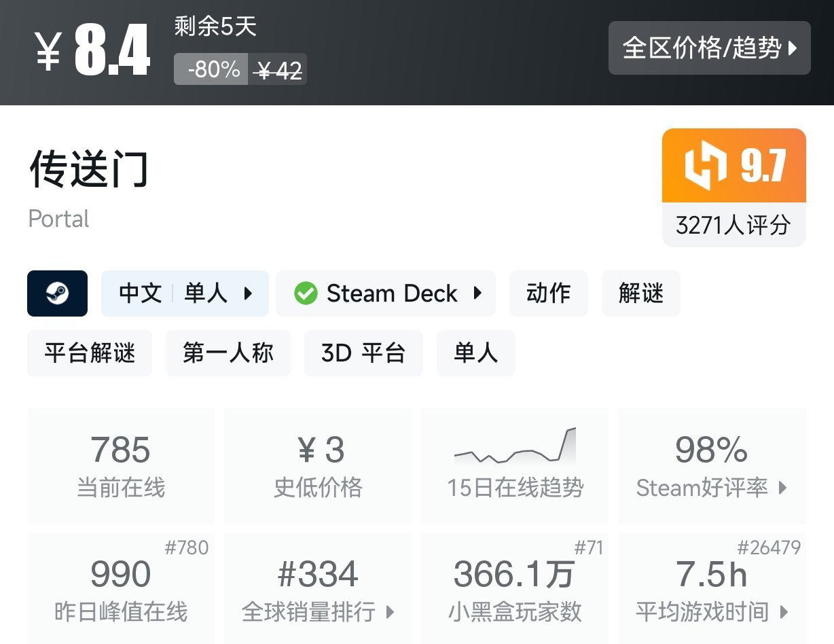Open the 15日在线趋势 chart
Viewport: 834px width, 644px height.
coord(515,465)
